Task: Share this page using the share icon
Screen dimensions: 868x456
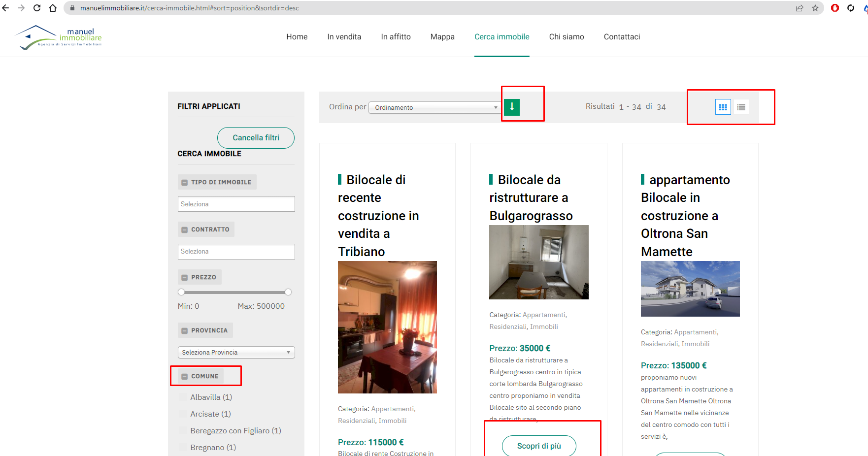Action: point(800,8)
